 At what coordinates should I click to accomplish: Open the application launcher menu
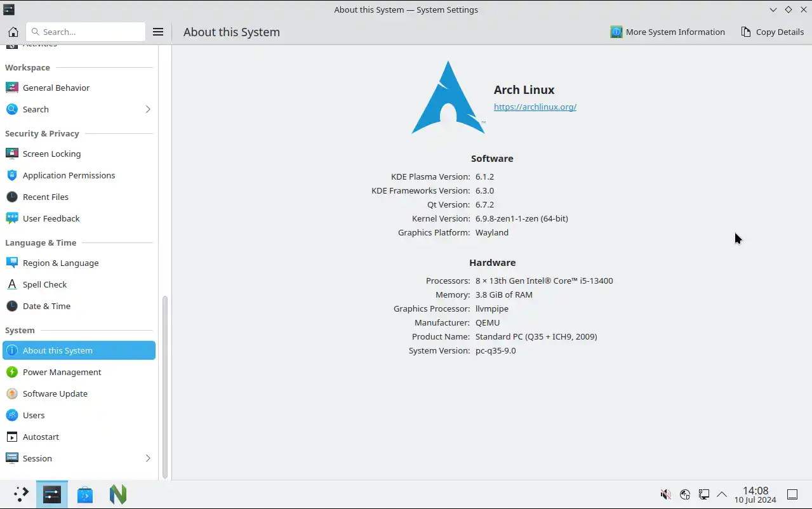pyautogui.click(x=21, y=494)
